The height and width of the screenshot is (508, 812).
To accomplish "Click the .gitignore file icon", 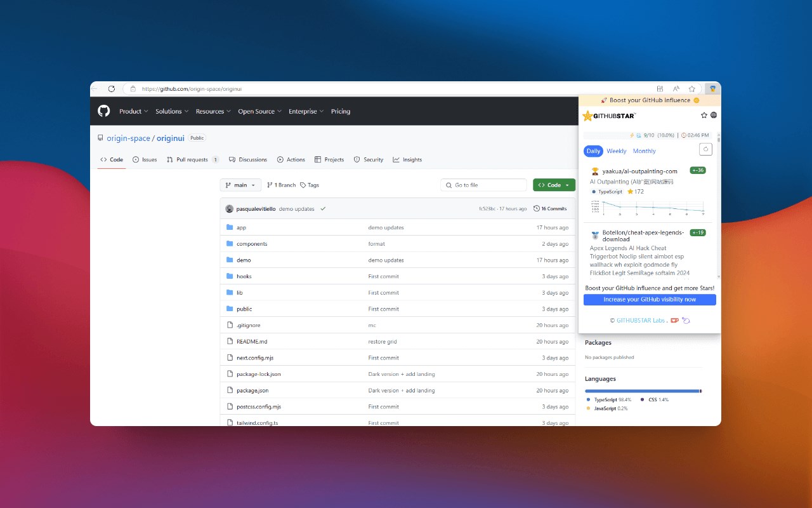I will (230, 325).
